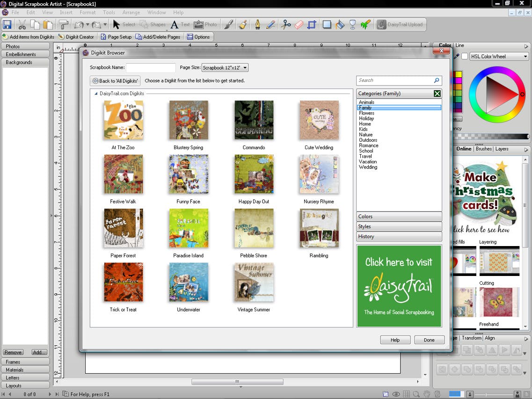
Task: Select the Wedding category
Action: (368, 167)
